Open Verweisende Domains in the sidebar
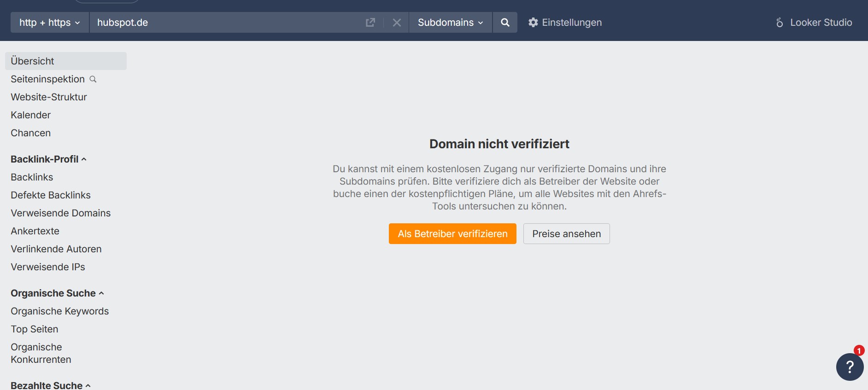 tap(61, 213)
